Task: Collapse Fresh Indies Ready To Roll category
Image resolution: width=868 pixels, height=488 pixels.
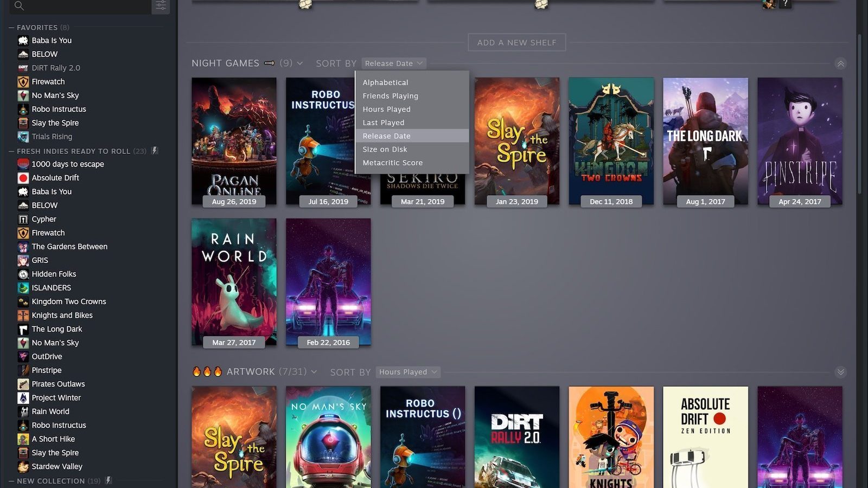Action: click(x=11, y=151)
